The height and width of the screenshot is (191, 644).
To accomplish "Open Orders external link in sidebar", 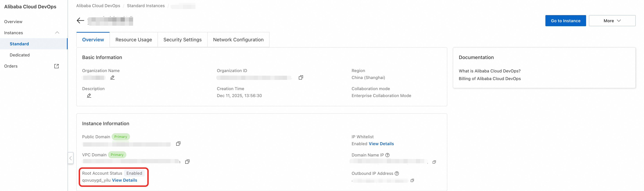I will pyautogui.click(x=56, y=66).
